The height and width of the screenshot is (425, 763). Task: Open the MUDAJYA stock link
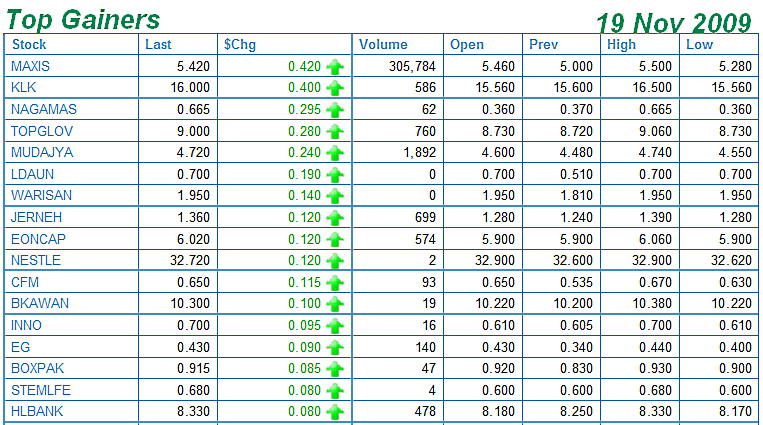coord(42,152)
